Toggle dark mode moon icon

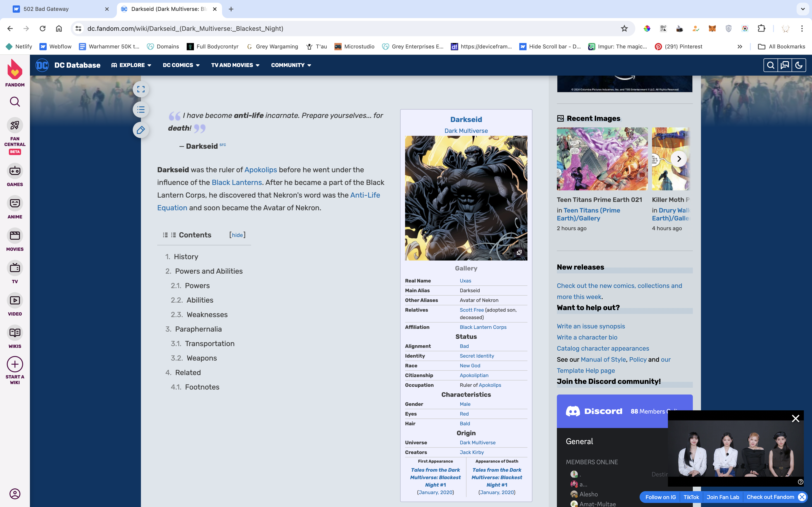click(799, 65)
